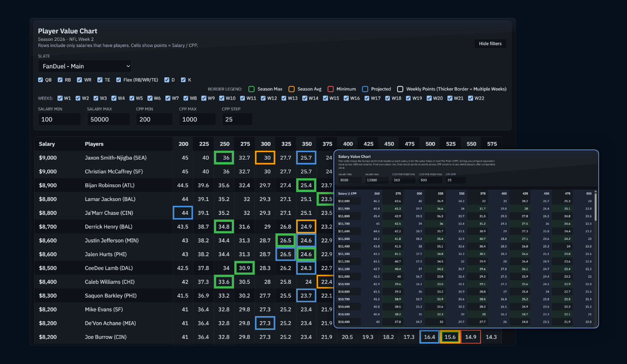Screen dimensions: 627x364
Task: Click the $12,000 row in Salary Value Chart
Action: 466,201
